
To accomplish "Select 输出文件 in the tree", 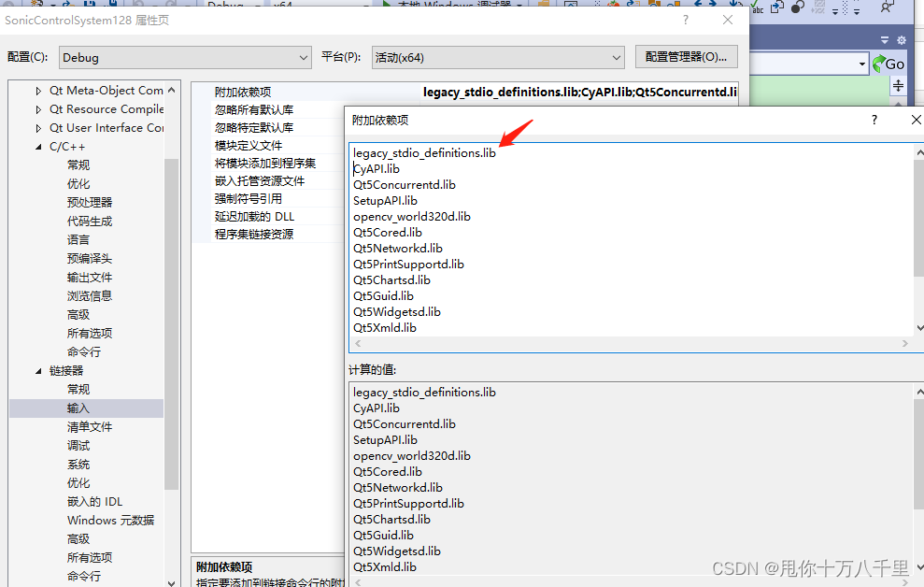I will [90, 278].
